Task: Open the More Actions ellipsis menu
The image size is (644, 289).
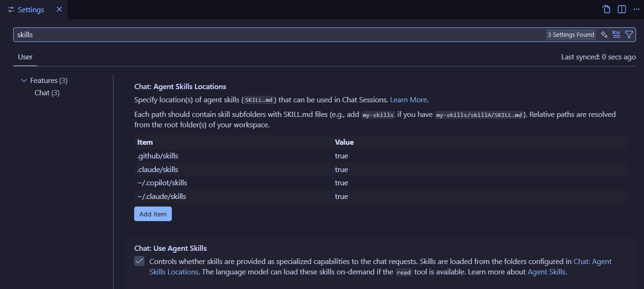Action: click(636, 9)
